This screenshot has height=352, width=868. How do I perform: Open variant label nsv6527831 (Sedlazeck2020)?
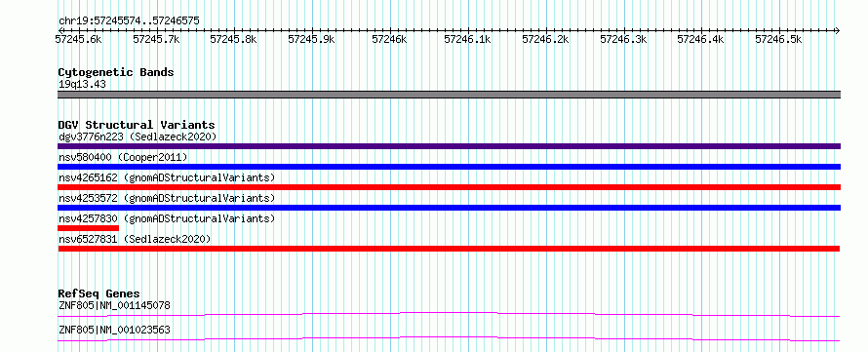(x=135, y=239)
